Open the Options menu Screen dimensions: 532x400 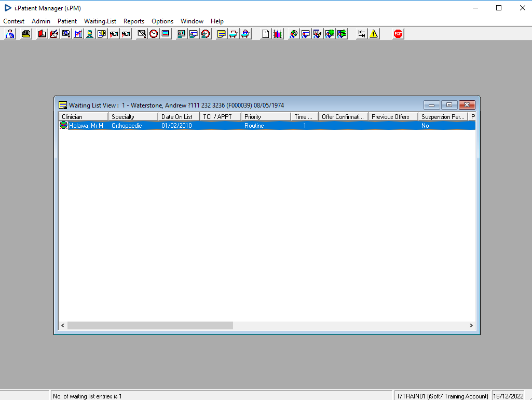pyautogui.click(x=162, y=21)
